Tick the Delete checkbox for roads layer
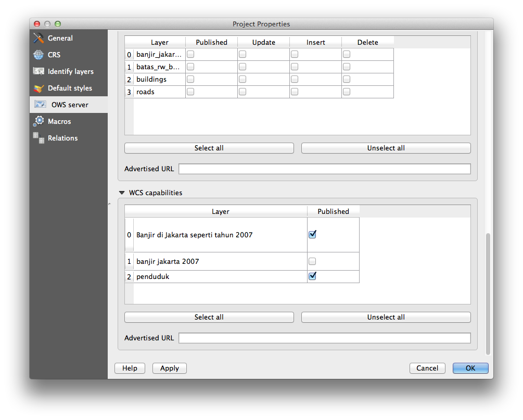Screen dimensions: 523x420 (347, 92)
